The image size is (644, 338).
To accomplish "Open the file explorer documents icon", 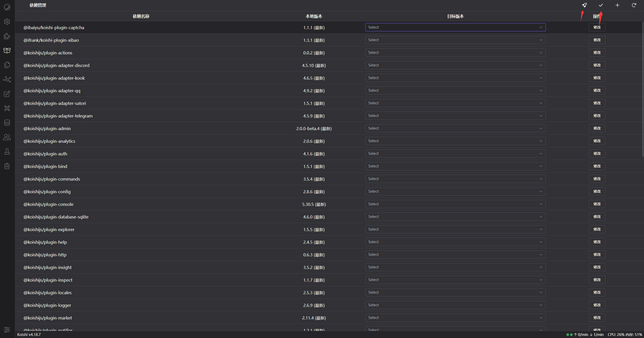I will (x=7, y=65).
